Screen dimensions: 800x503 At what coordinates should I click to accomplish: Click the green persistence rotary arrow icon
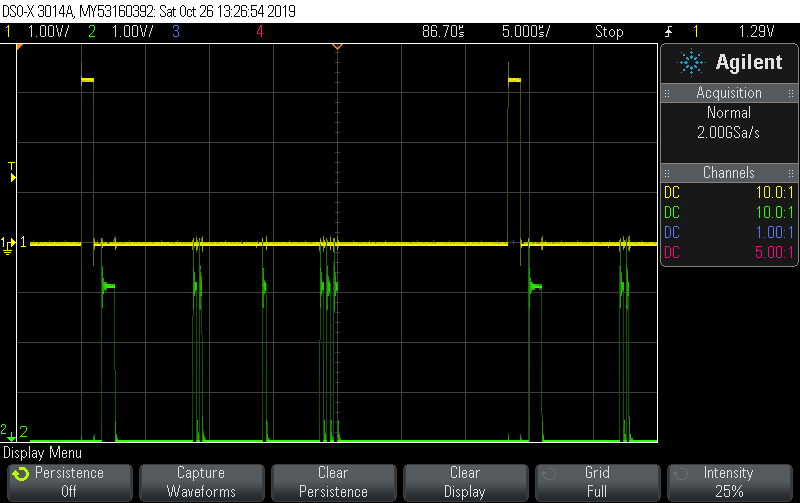(21, 474)
